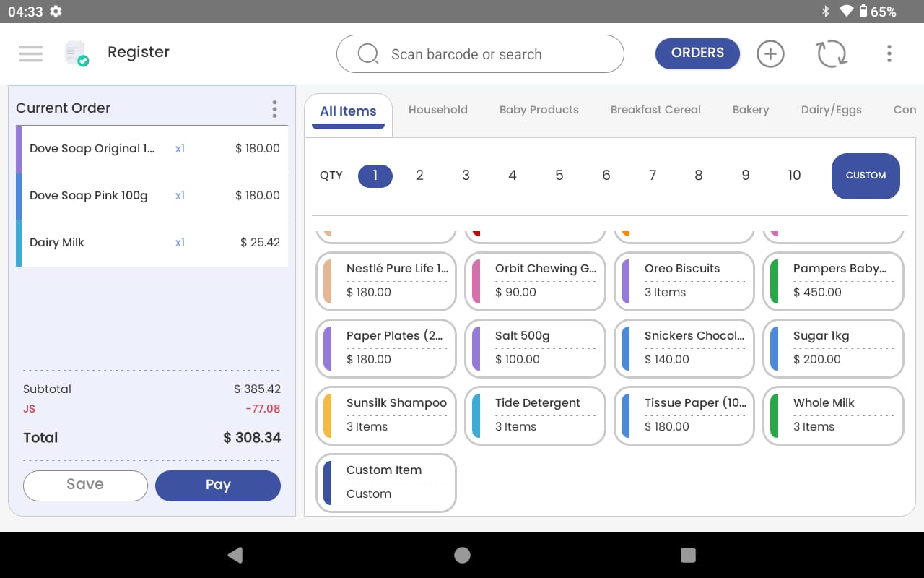Open Tide Detergent 3 Items group
Screen dimensions: 924x578
[x=535, y=415]
